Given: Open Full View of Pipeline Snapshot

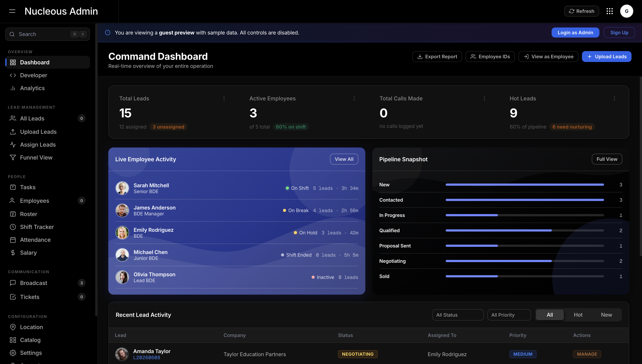Looking at the screenshot, I should [607, 159].
